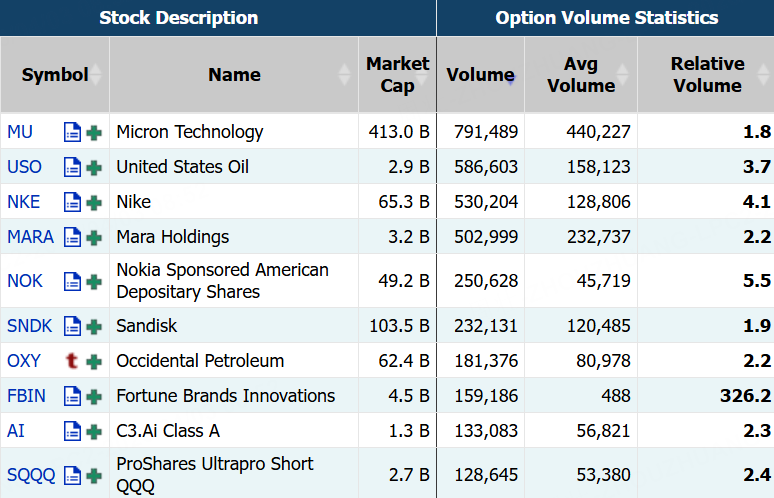Click the green plus next to SNDK
The height and width of the screenshot is (498, 774).
click(94, 326)
